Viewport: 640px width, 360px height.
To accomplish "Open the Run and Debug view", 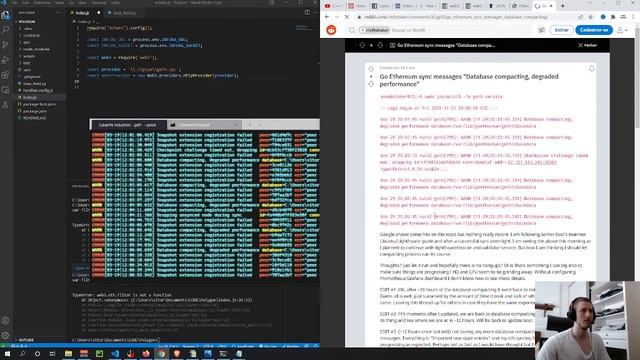I will click(5, 60).
